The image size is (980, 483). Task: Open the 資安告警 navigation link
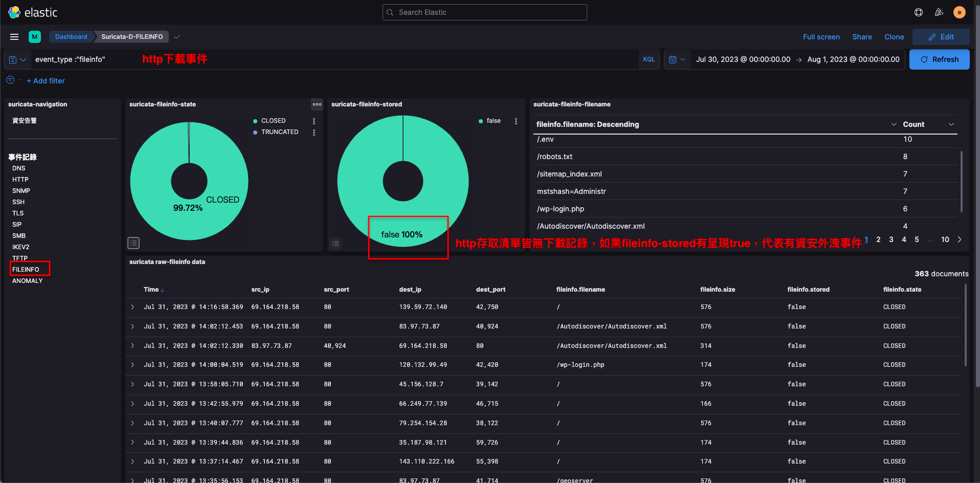point(25,121)
